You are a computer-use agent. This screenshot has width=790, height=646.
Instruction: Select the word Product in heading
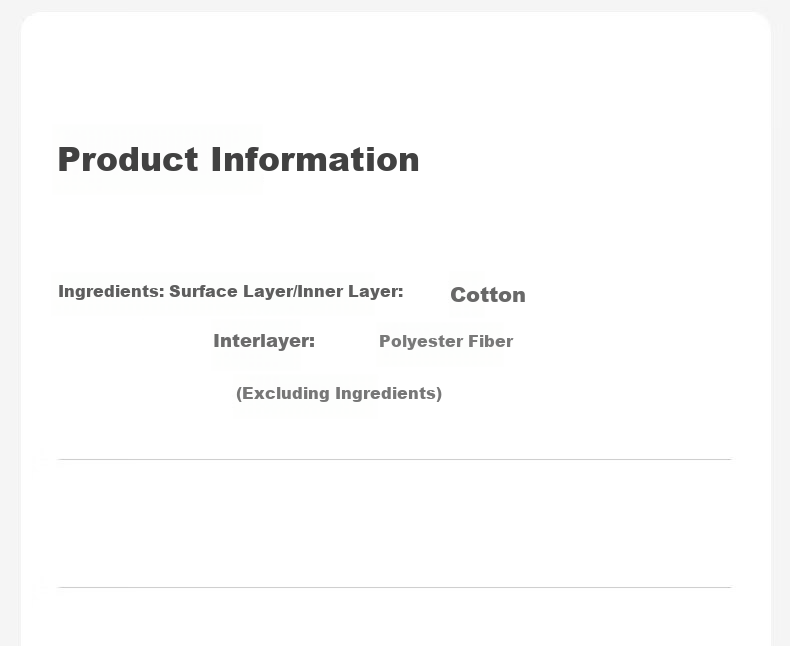(128, 160)
